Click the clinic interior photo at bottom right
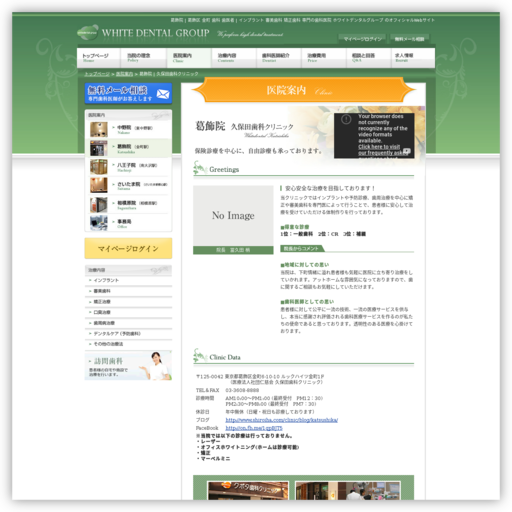This screenshot has width=512, height=512. click(348, 490)
